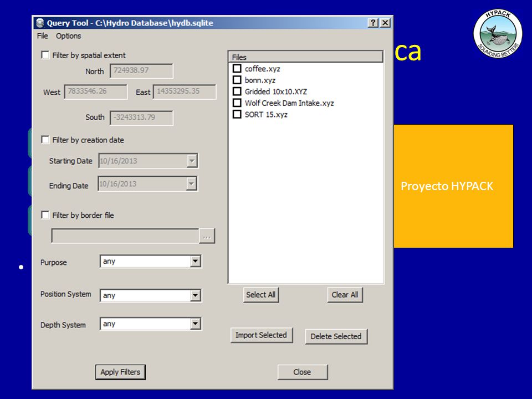The height and width of the screenshot is (399, 532).
Task: Click the border file path field
Action: [x=125, y=236]
